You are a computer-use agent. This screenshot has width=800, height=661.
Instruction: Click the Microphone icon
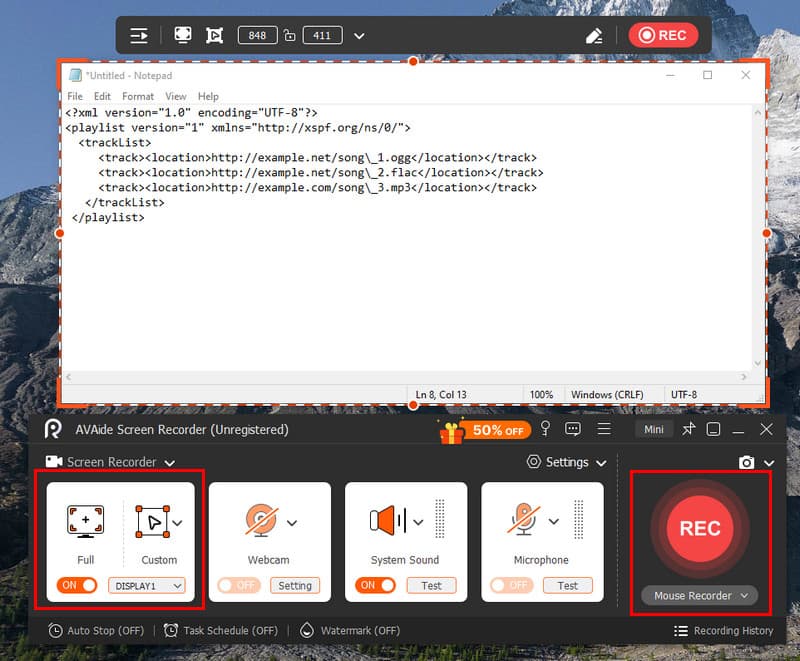(523, 521)
